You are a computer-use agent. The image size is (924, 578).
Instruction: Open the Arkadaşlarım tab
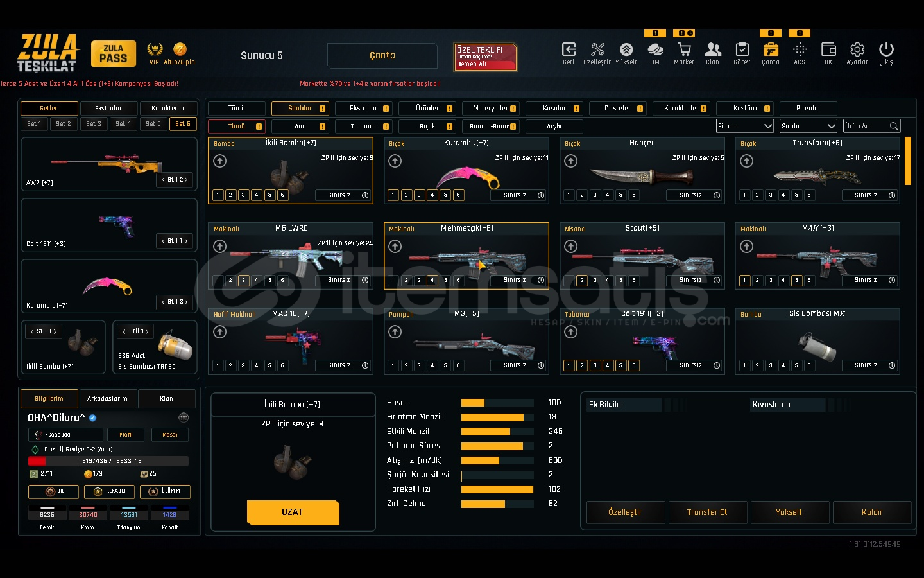pos(107,399)
